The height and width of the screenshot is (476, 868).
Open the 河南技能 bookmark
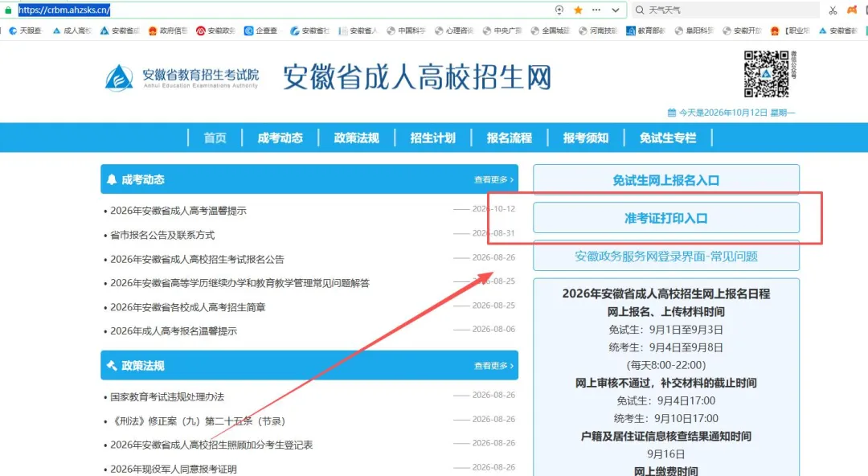coord(598,31)
